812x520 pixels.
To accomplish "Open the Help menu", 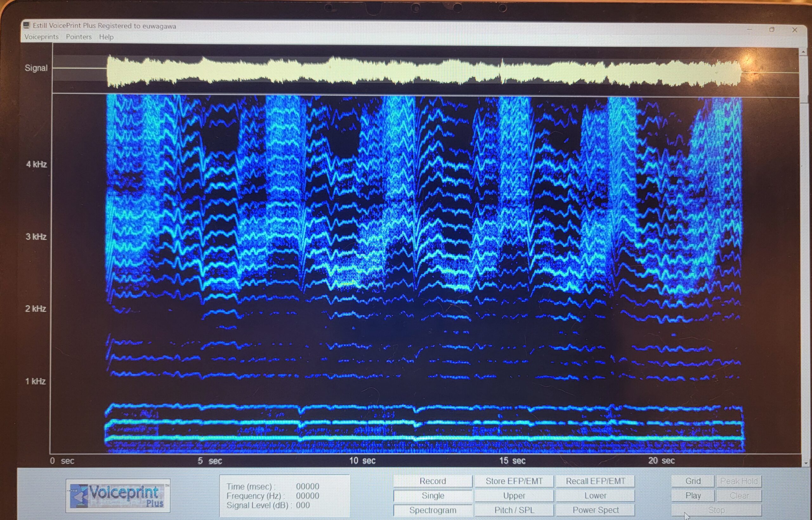I will pos(106,37).
